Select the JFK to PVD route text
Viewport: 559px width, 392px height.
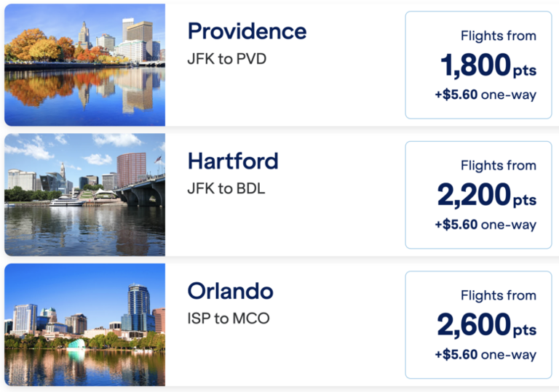[x=227, y=59]
